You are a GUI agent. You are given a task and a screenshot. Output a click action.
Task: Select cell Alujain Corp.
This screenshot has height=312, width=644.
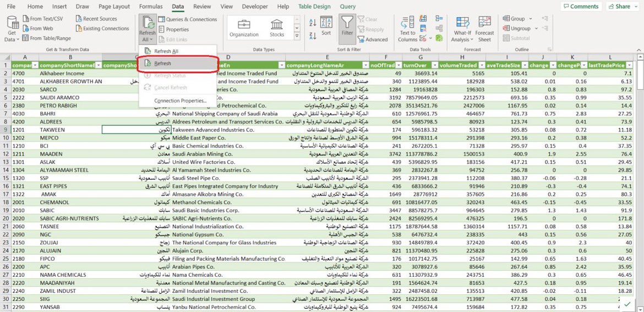tap(228, 250)
